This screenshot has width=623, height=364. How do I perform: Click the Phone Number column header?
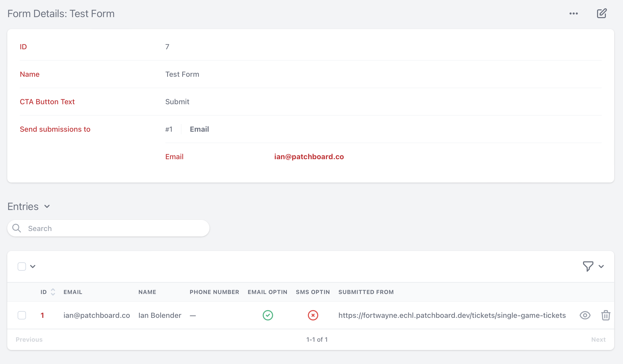[214, 292]
